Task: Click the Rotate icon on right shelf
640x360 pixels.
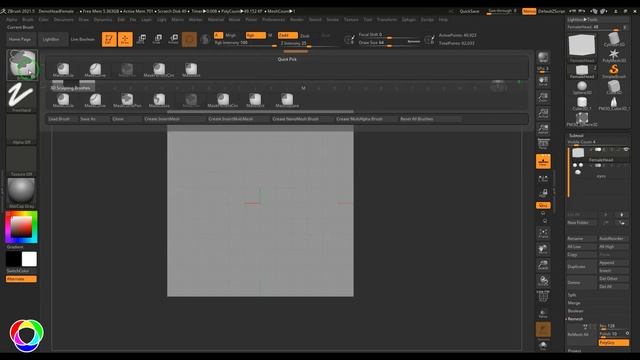Action: [543, 281]
